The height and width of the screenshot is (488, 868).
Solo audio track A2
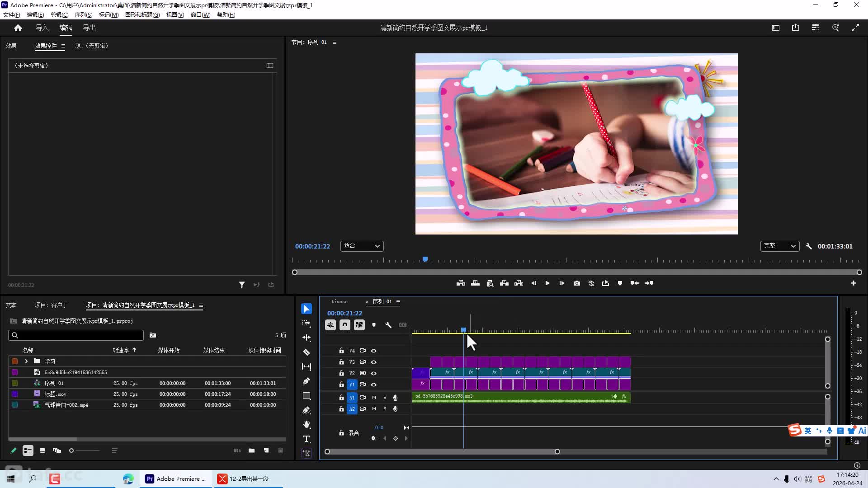(x=385, y=409)
